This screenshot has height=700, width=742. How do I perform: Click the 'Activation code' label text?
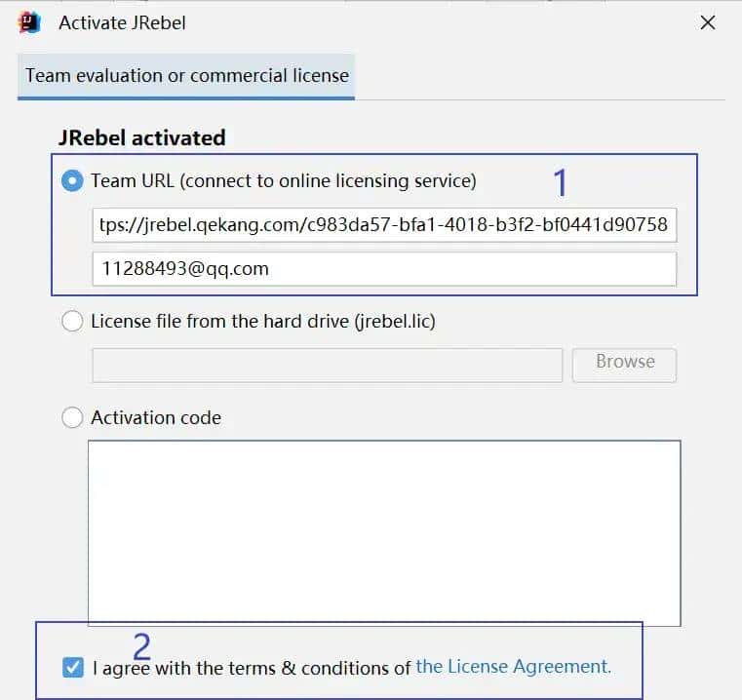[x=156, y=418]
